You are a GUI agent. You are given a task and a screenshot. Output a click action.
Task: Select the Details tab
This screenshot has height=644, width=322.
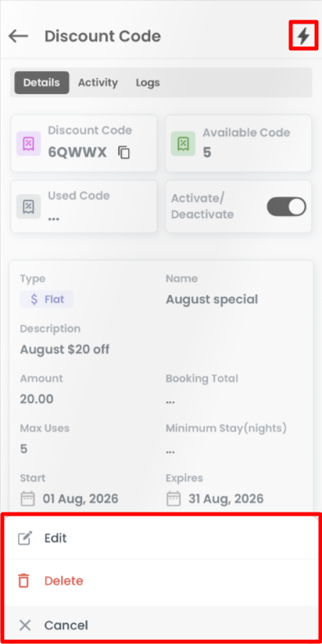click(41, 82)
